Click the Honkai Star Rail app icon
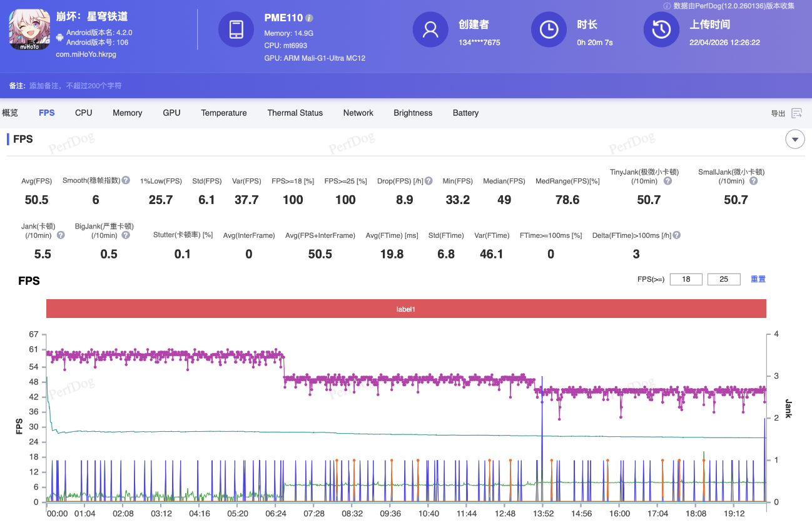Image resolution: width=812 pixels, height=522 pixels. pos(29,30)
